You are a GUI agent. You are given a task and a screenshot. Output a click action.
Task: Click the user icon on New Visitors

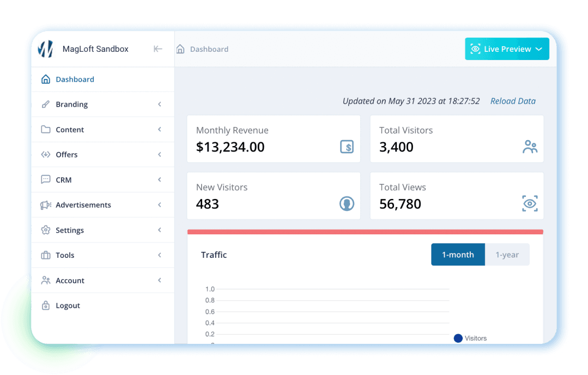[x=347, y=204]
